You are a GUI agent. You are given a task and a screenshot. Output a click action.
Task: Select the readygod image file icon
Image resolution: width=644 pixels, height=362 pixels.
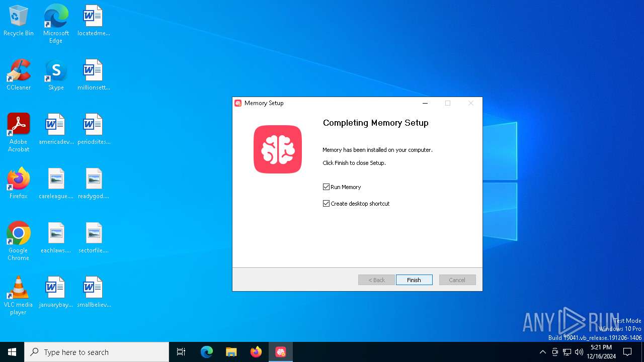tap(93, 184)
